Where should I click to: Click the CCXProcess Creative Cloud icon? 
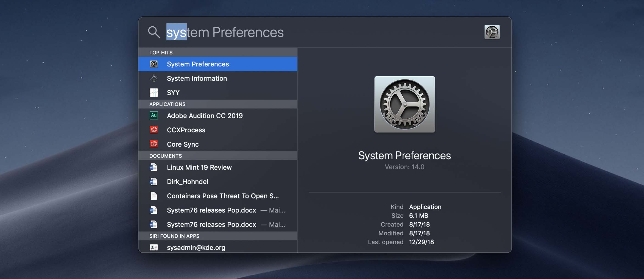click(x=154, y=130)
